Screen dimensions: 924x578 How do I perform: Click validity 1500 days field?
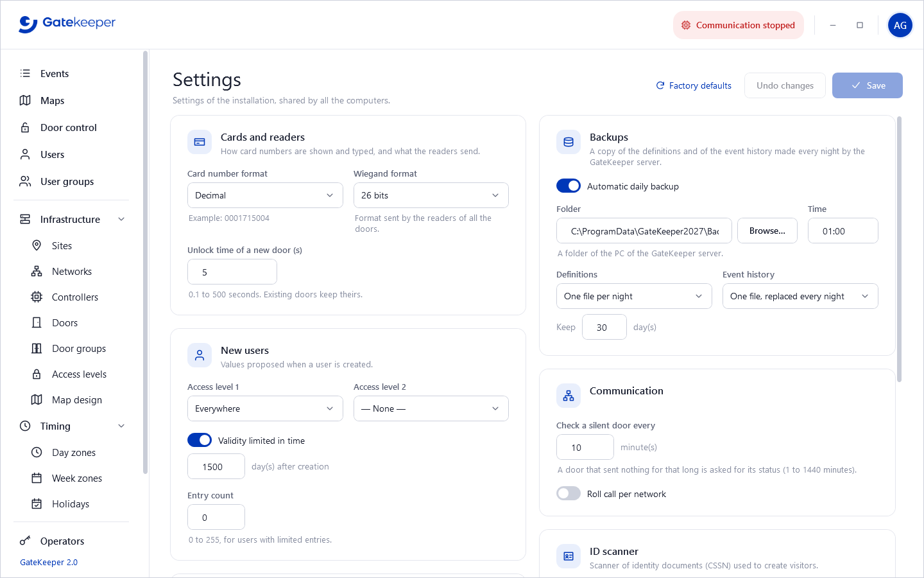[216, 466]
